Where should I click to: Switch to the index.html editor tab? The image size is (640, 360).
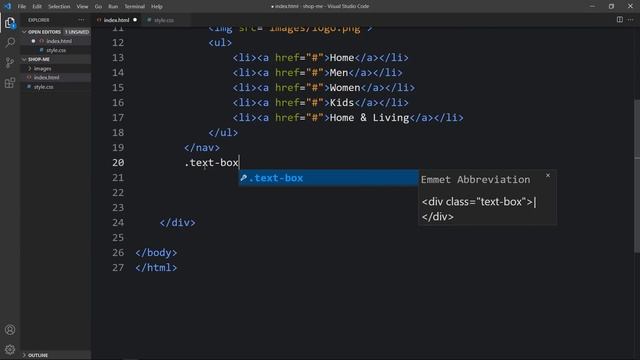pyautogui.click(x=116, y=20)
